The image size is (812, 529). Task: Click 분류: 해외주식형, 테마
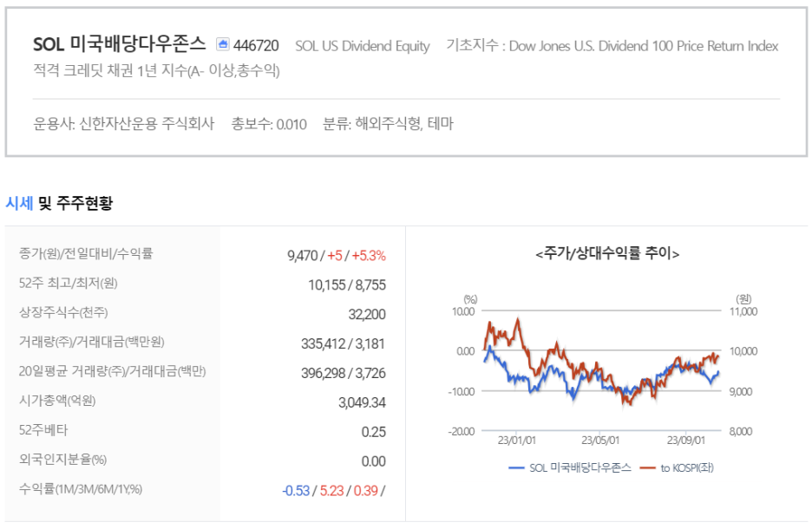pos(388,124)
